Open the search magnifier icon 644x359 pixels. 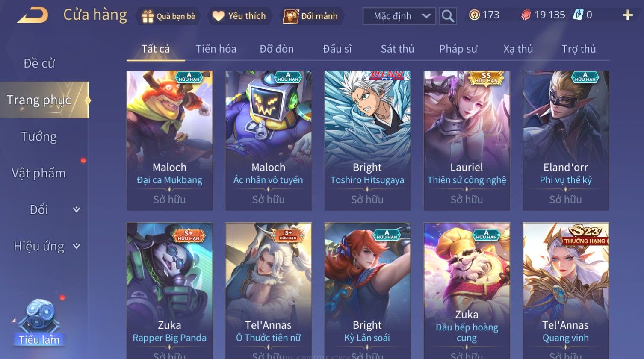(x=448, y=16)
